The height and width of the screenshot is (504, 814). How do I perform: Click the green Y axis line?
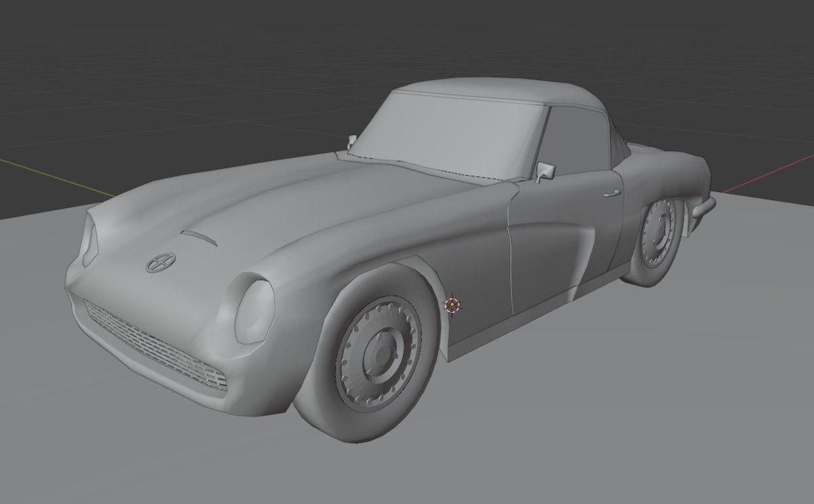(54, 176)
